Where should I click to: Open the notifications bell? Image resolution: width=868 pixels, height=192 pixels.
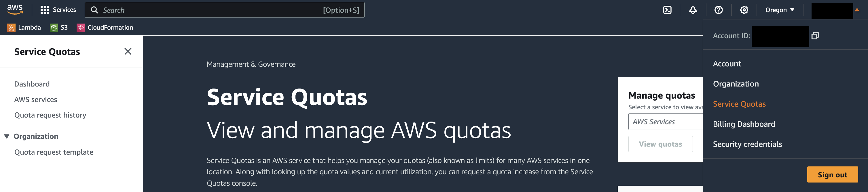click(693, 10)
